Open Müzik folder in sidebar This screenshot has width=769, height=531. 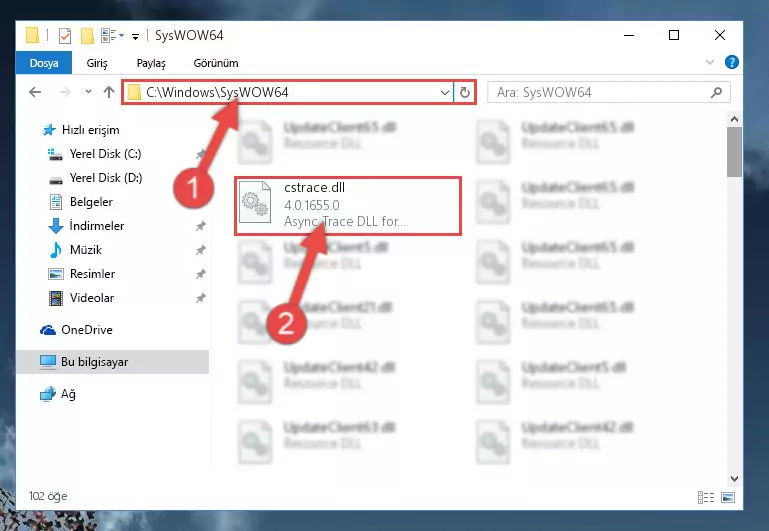tap(86, 250)
